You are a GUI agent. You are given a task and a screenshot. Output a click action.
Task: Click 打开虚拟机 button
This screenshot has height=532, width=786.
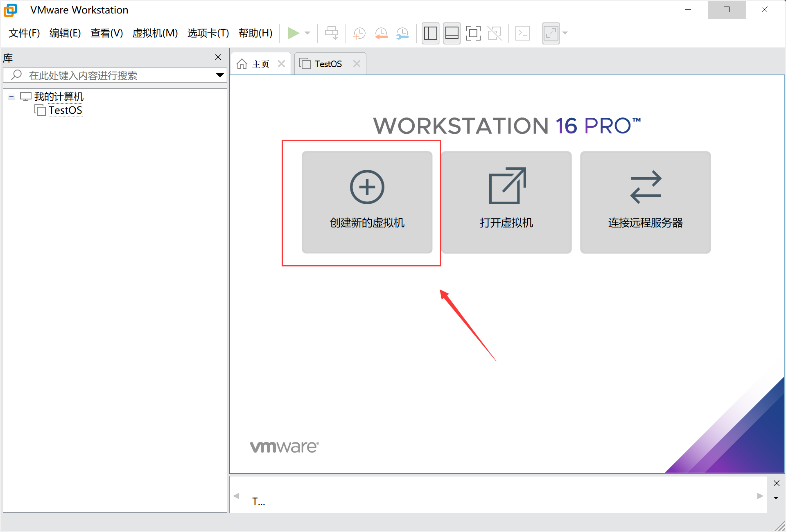[506, 202]
